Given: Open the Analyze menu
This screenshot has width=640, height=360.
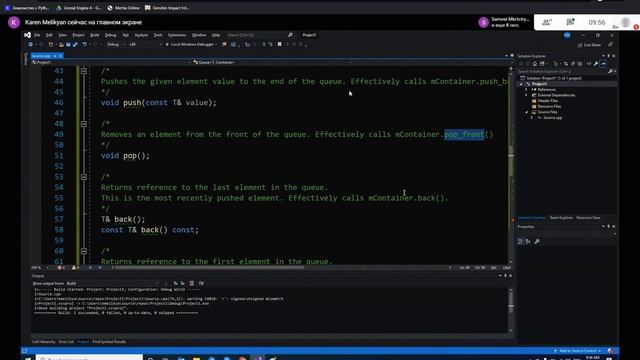Looking at the screenshot, I should (141, 35).
